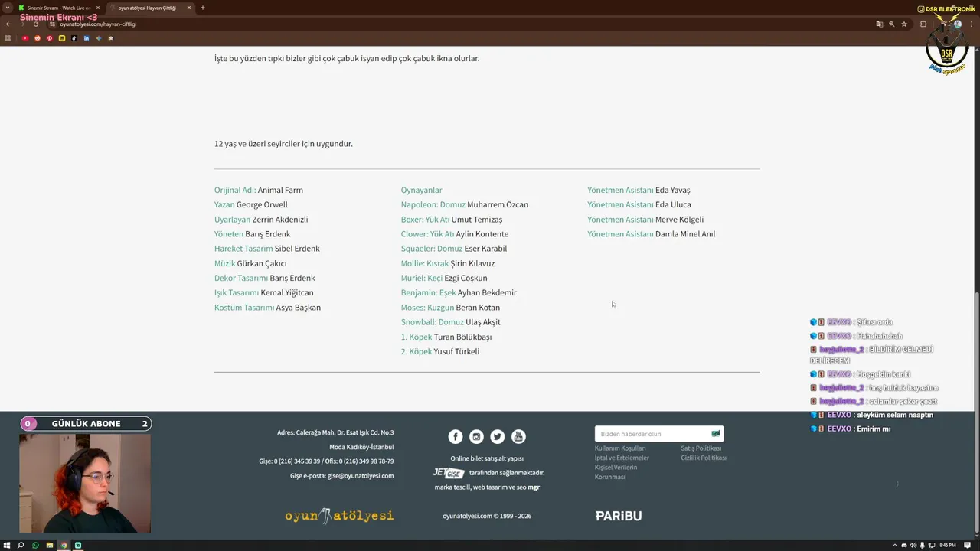Open the TikTok bookmark
The height and width of the screenshot is (551, 980).
(74, 38)
